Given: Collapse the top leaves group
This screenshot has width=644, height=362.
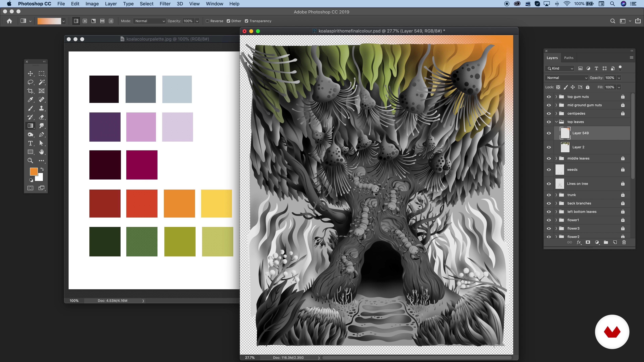Looking at the screenshot, I should 556,122.
